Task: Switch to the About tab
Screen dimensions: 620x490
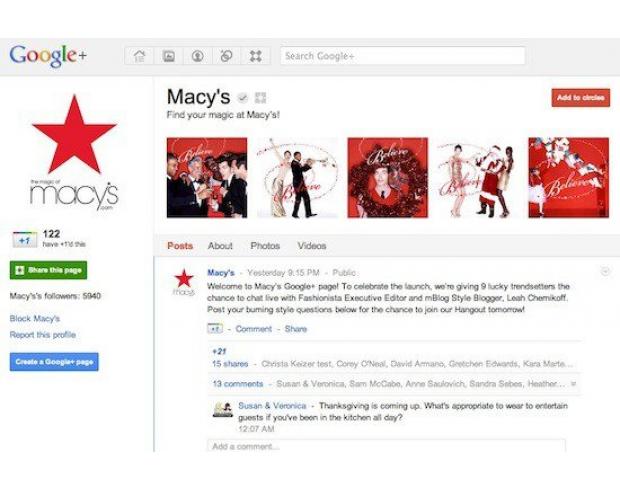Action: coord(220,246)
